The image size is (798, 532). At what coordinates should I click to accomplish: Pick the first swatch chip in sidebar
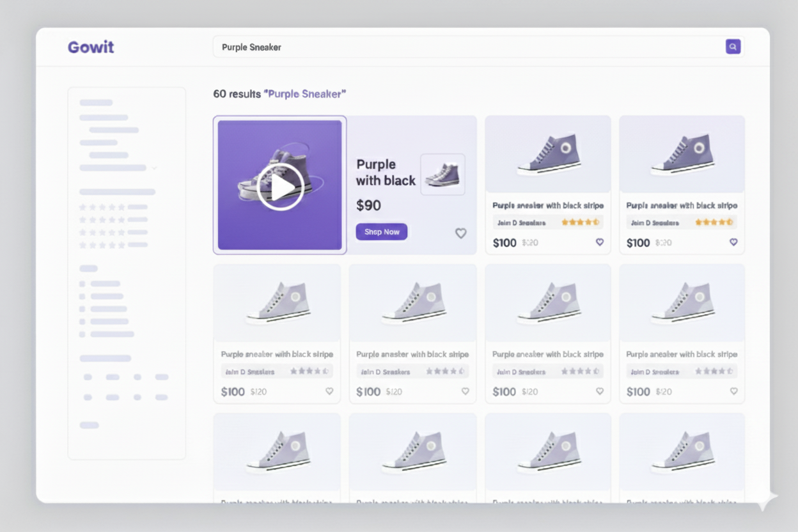coord(88,377)
